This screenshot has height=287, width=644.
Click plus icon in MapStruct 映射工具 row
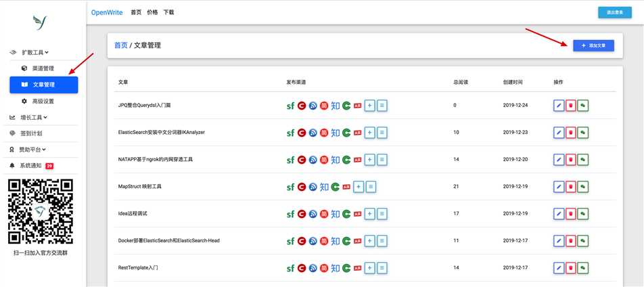coord(359,187)
